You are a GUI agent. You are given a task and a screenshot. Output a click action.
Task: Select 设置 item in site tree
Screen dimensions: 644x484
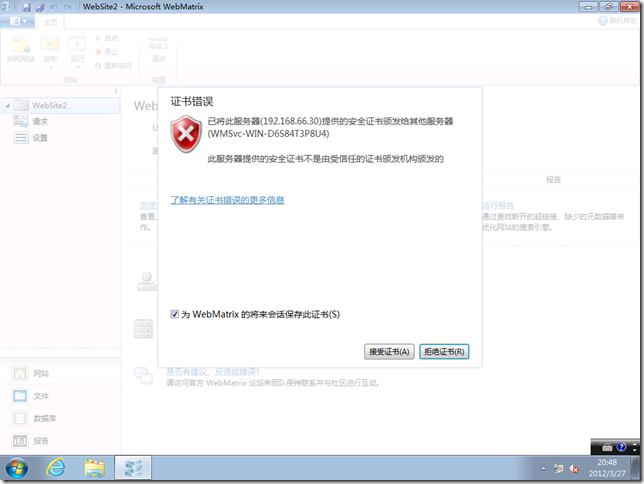click(x=40, y=138)
